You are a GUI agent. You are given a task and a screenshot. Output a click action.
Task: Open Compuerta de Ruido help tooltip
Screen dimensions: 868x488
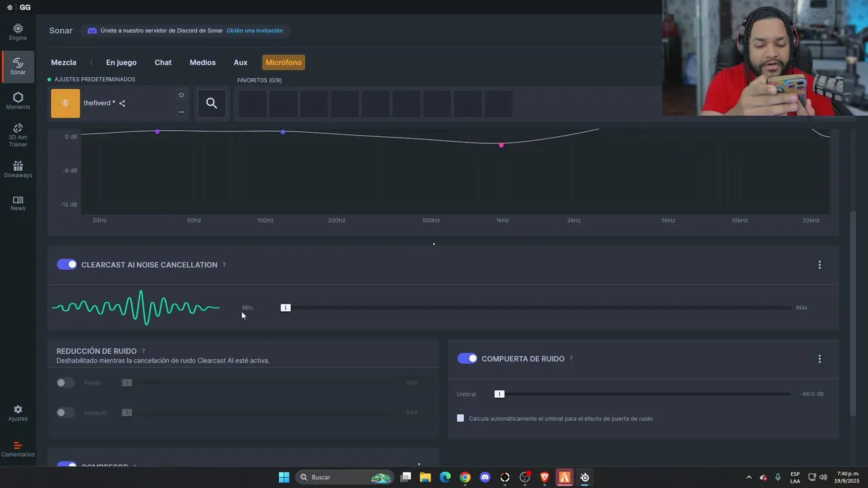(571, 359)
